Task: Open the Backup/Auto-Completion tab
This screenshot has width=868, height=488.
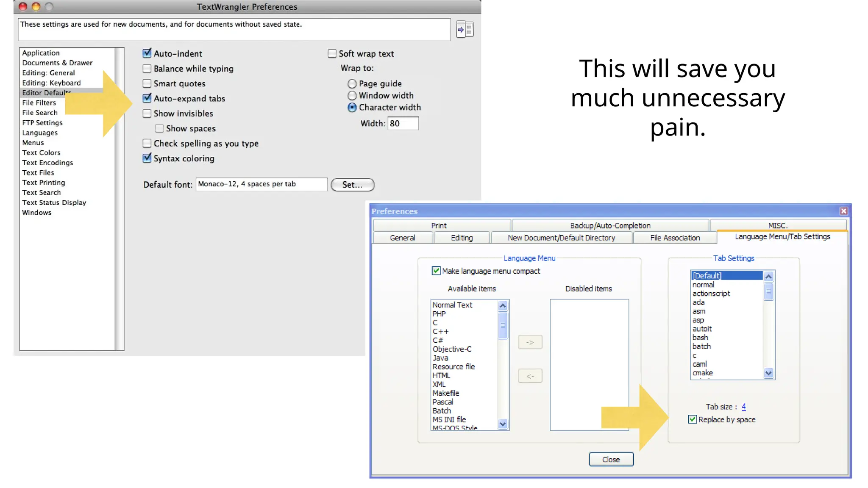Action: (x=610, y=225)
